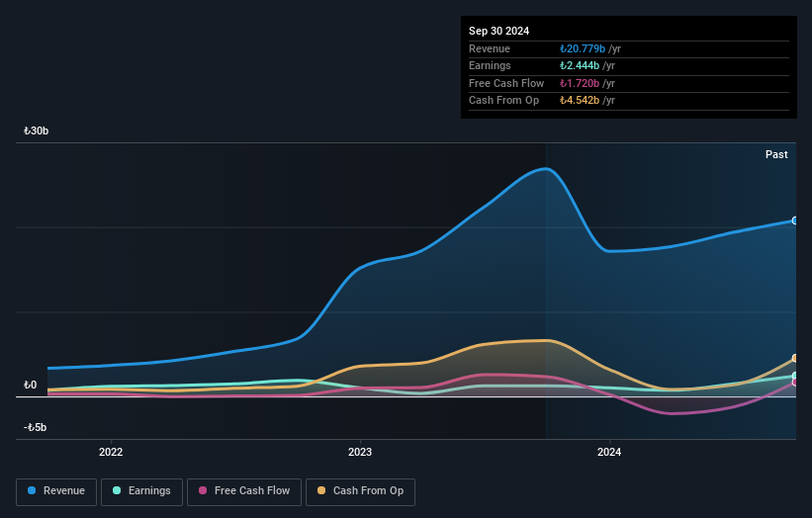This screenshot has width=812, height=518.
Task: Click the ₺20.779b revenue value
Action: pos(583,48)
